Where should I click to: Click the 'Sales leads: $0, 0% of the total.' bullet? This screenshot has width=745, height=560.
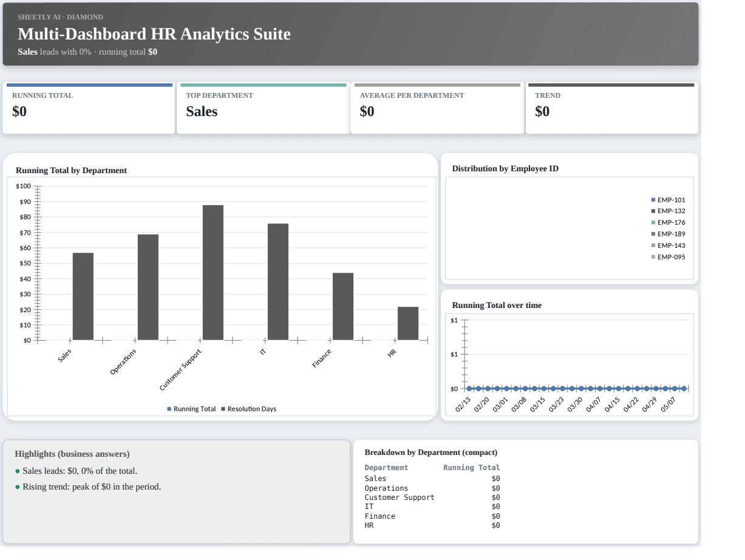80,471
